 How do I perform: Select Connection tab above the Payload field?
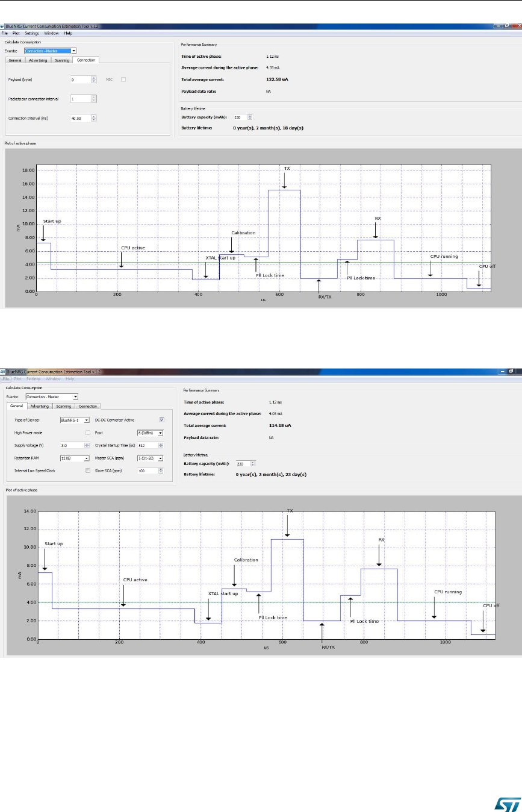[x=85, y=60]
